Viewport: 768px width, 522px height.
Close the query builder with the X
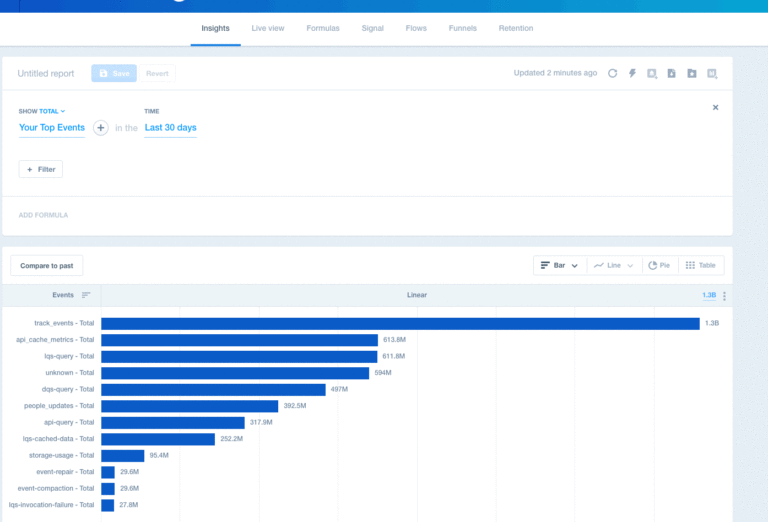715,107
